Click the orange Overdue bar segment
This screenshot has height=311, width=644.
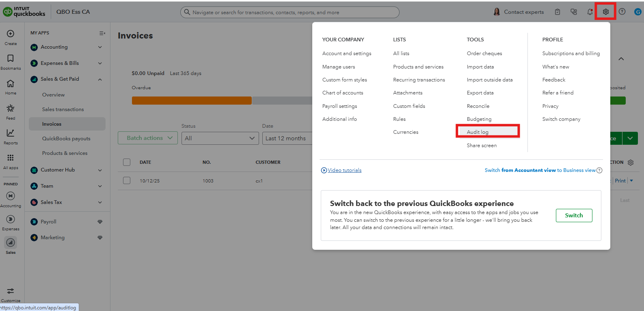[x=192, y=101]
